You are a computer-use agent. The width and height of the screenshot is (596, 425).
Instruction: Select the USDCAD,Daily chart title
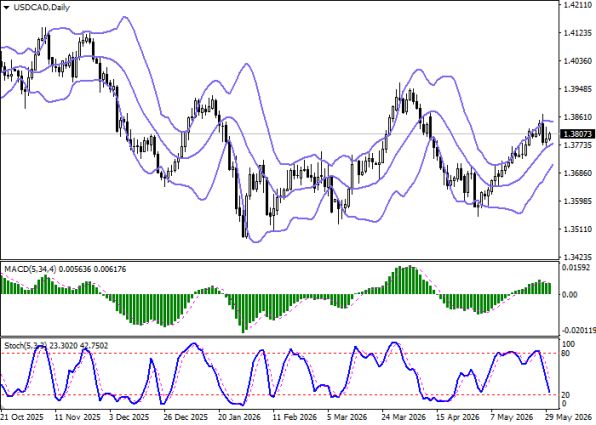click(x=42, y=7)
